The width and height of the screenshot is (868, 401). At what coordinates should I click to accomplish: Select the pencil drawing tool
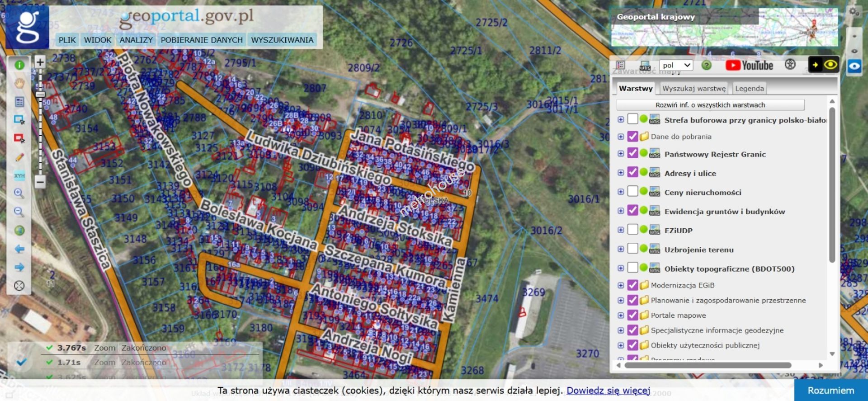[x=19, y=157]
